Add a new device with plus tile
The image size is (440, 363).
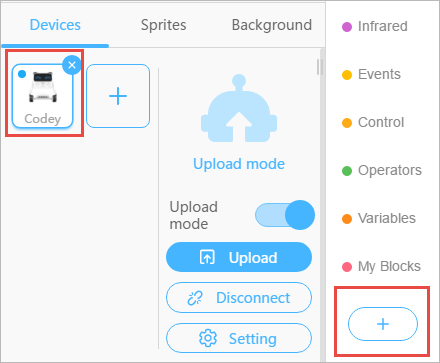118,96
